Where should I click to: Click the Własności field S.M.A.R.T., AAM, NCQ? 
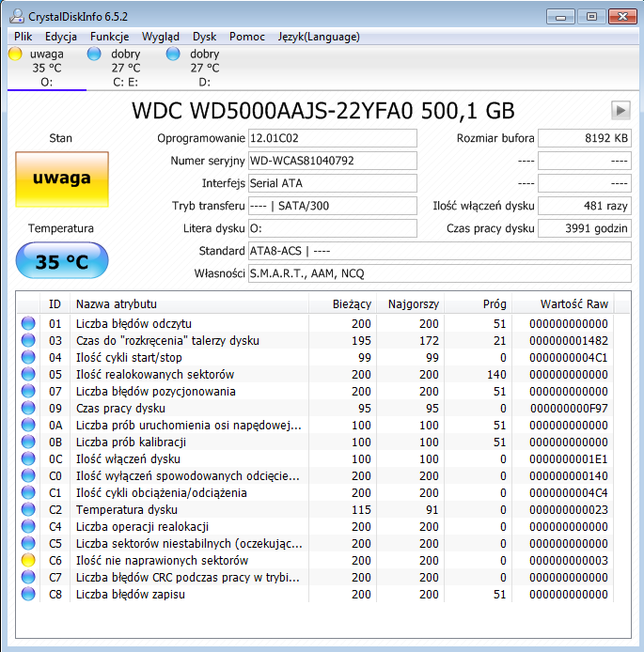click(x=440, y=273)
